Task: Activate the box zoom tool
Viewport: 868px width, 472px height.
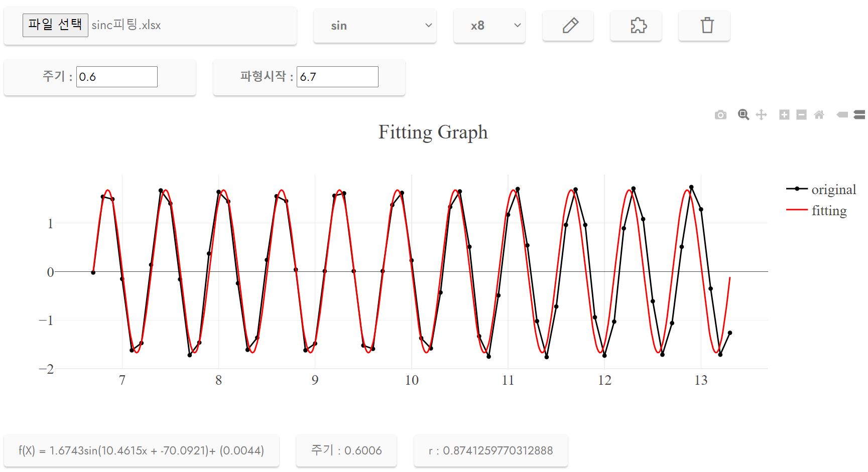Action: [743, 114]
